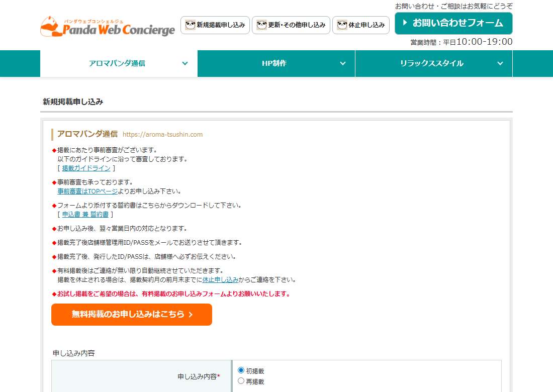Viewport: 553px width, 392px height.
Task: Click panda icon on 休止申し込み button
Action: 342,25
